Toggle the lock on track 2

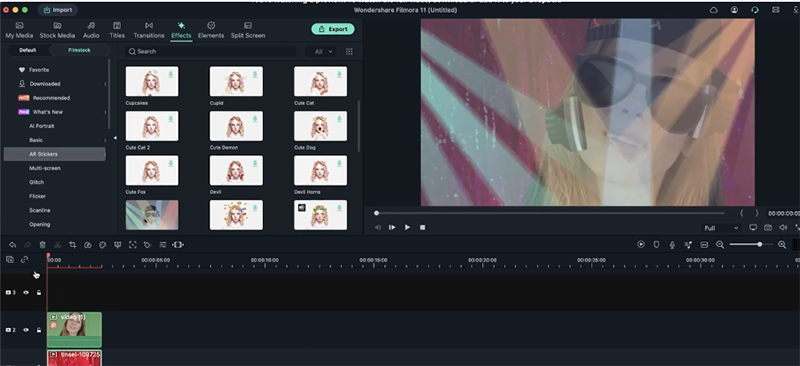pyautogui.click(x=39, y=330)
